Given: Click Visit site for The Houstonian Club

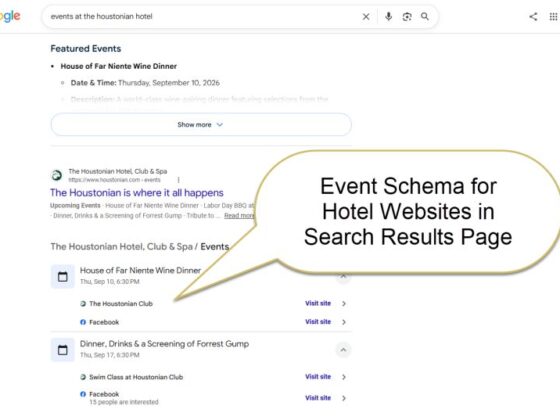Looking at the screenshot, I should pos(318,303).
